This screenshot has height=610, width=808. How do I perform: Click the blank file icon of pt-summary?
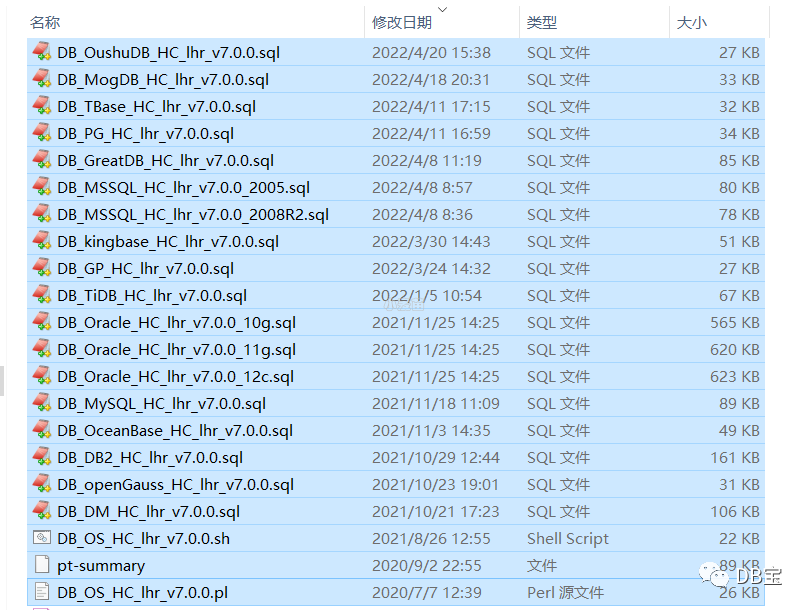(x=42, y=565)
